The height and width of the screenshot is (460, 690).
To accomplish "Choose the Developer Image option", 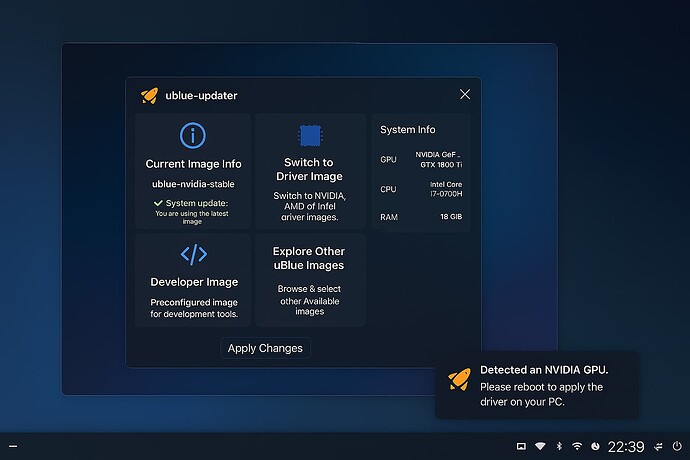I will (193, 280).
